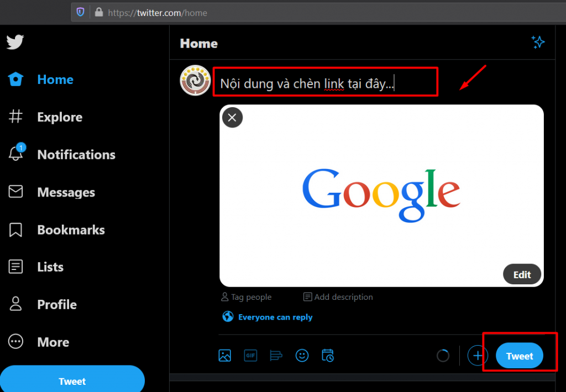Open Profile in the sidebar
This screenshot has width=566, height=392.
coord(42,304)
